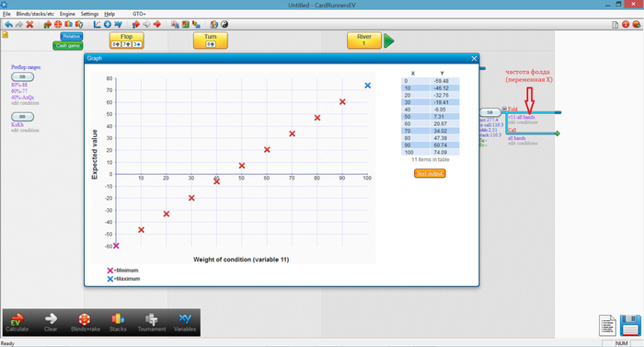Click the green play arrow next to River
This screenshot has height=347, width=644.
coord(389,40)
